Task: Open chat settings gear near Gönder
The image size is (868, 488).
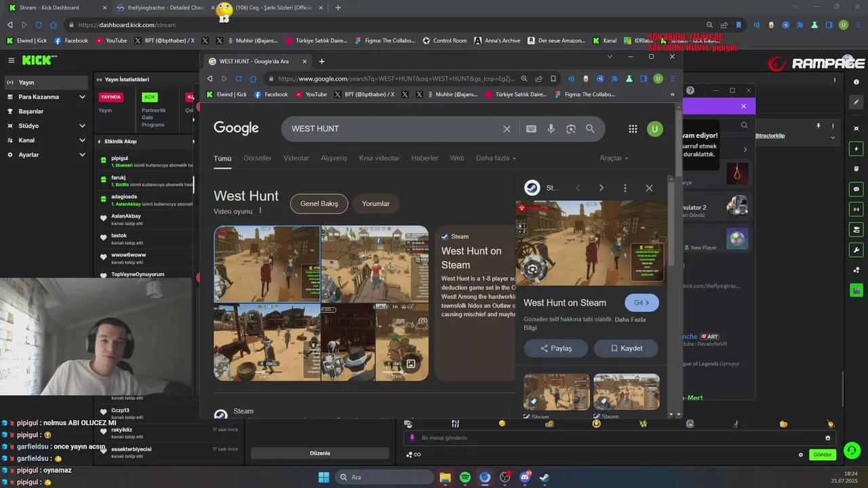Action: 801,455
